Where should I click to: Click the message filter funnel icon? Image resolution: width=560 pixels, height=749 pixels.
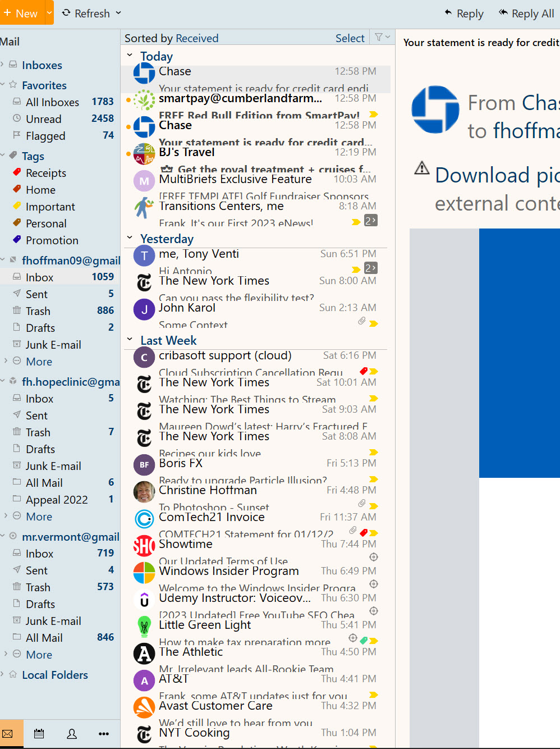(x=379, y=38)
